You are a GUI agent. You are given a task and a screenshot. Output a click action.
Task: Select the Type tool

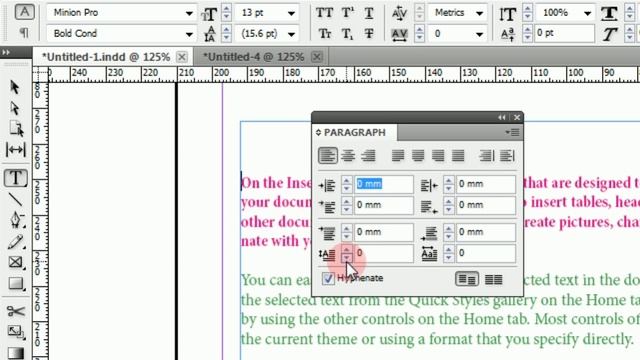pyautogui.click(x=16, y=178)
